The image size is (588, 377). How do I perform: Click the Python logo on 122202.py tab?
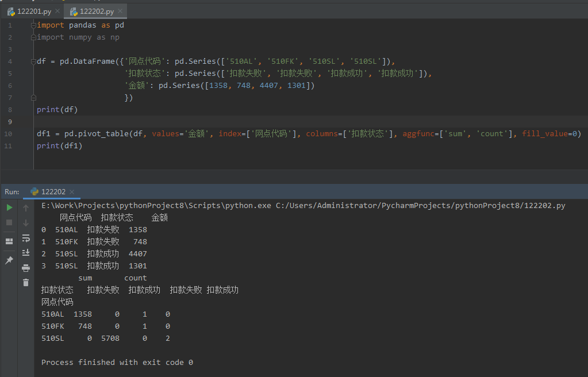pyautogui.click(x=74, y=10)
